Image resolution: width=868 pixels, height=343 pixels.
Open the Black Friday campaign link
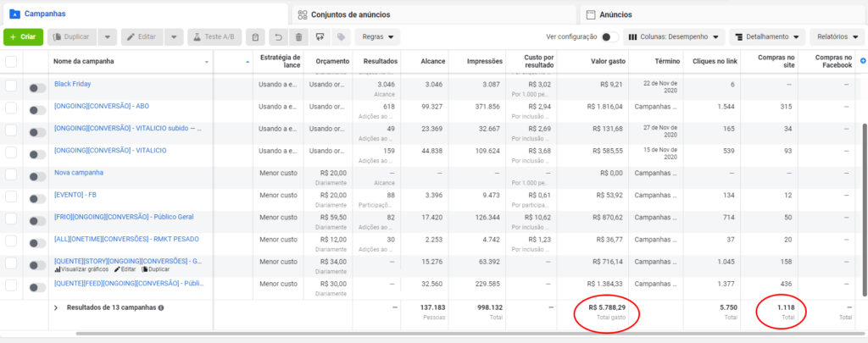click(x=73, y=84)
